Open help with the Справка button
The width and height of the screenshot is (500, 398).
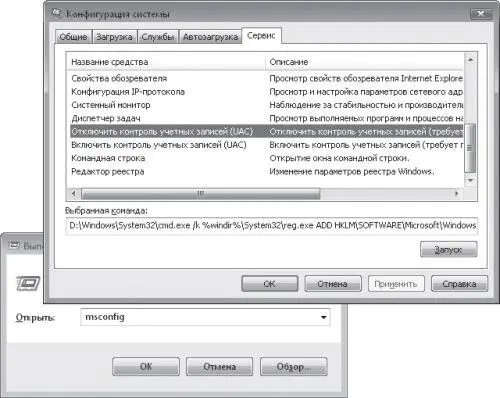pos(459,284)
